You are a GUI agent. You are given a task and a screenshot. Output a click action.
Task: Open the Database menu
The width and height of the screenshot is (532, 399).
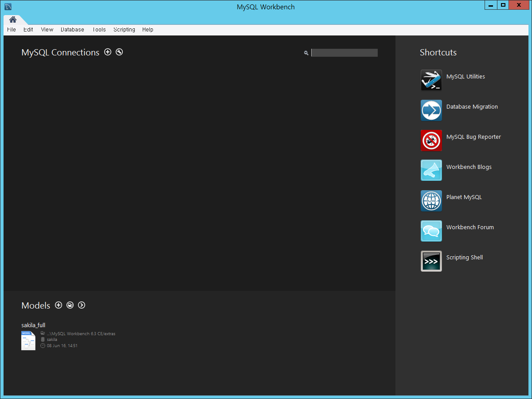click(x=72, y=30)
